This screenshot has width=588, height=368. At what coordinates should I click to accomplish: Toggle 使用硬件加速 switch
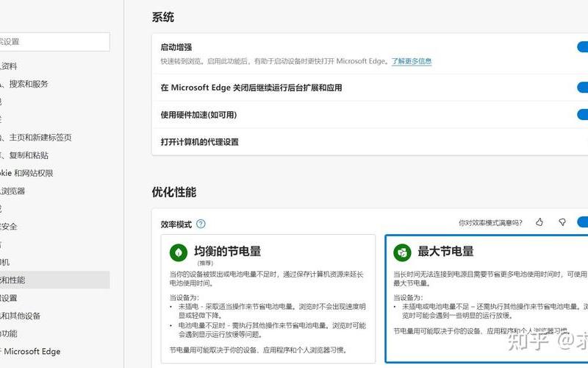(582, 115)
